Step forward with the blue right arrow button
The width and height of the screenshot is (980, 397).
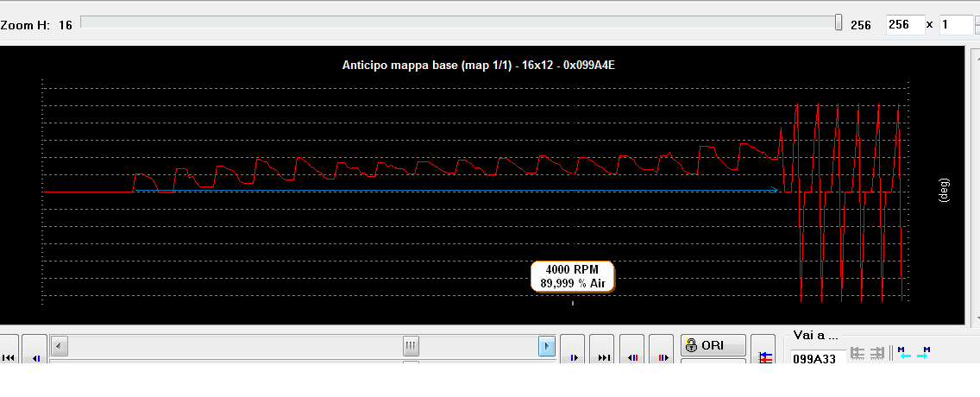click(573, 350)
